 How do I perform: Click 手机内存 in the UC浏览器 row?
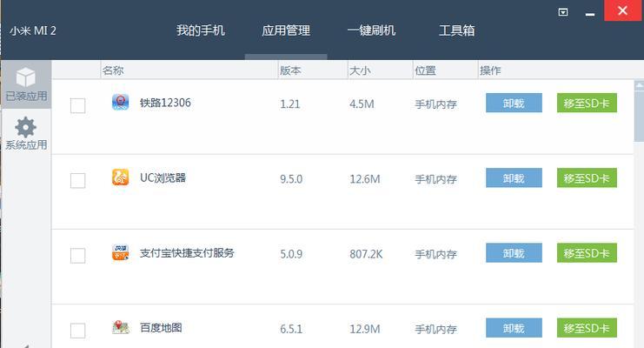point(435,179)
